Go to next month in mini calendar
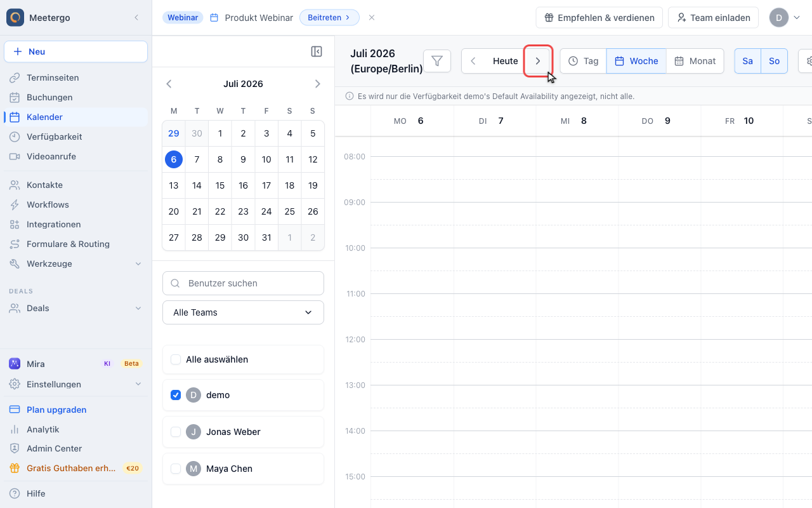 [318, 84]
